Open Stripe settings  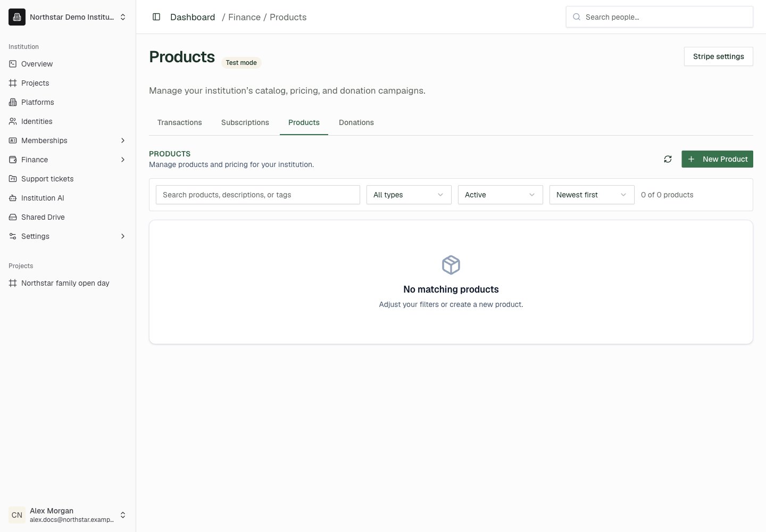point(719,56)
